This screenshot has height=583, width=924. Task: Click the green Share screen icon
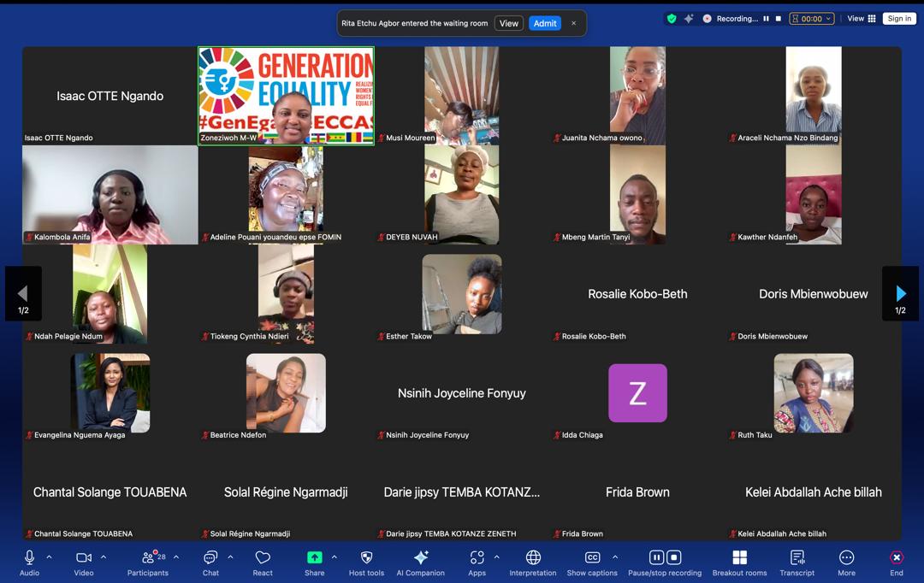click(315, 557)
